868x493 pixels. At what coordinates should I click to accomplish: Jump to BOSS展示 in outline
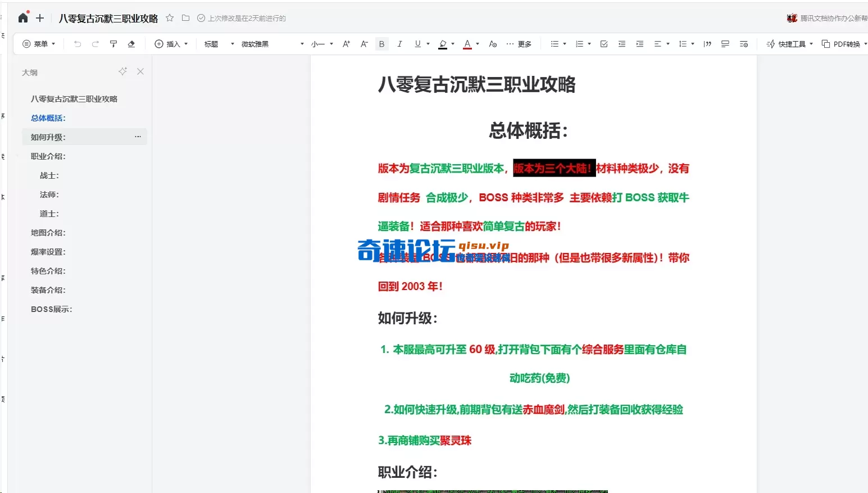52,309
